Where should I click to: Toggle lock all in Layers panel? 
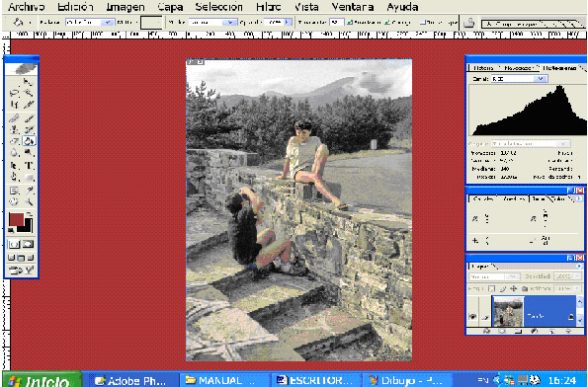pyautogui.click(x=525, y=288)
